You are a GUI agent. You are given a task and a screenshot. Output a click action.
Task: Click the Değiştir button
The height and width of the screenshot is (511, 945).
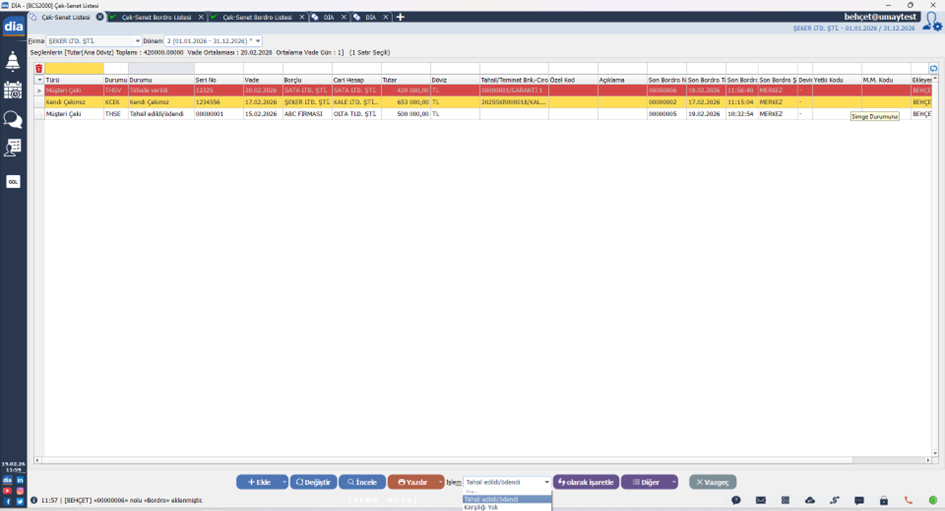click(x=313, y=482)
